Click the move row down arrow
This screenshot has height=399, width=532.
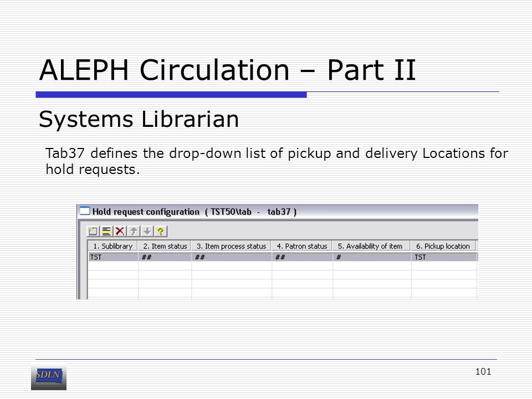point(147,232)
